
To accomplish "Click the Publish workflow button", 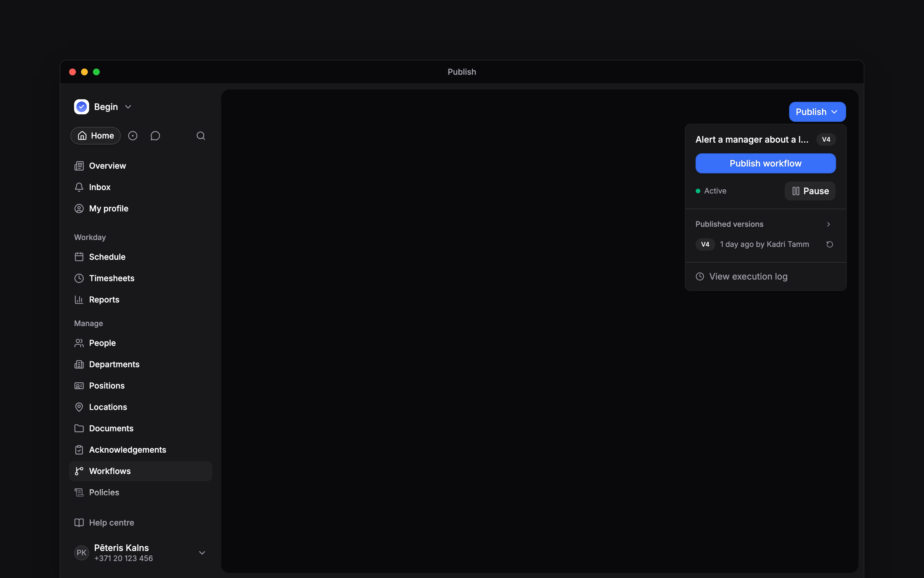I will [x=766, y=164].
